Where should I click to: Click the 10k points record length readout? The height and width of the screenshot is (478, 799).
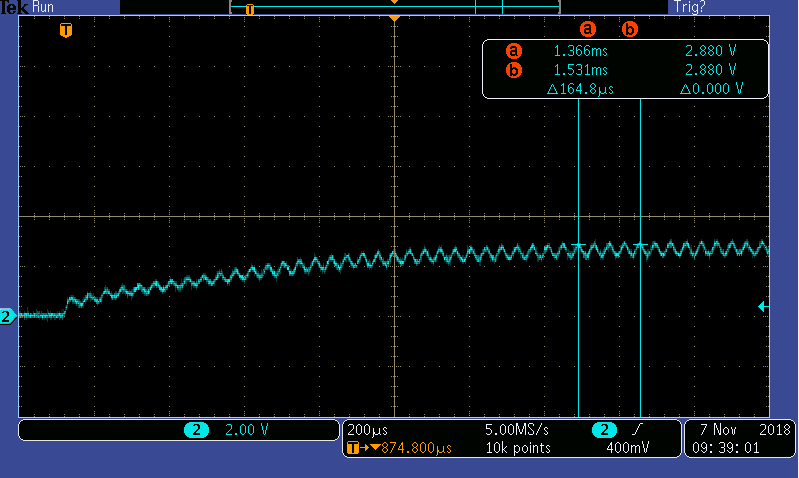[516, 448]
